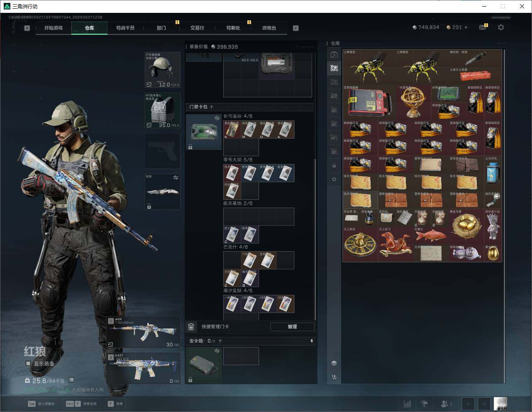
Task: Open the mail inbox envelope icon
Action: click(483, 27)
